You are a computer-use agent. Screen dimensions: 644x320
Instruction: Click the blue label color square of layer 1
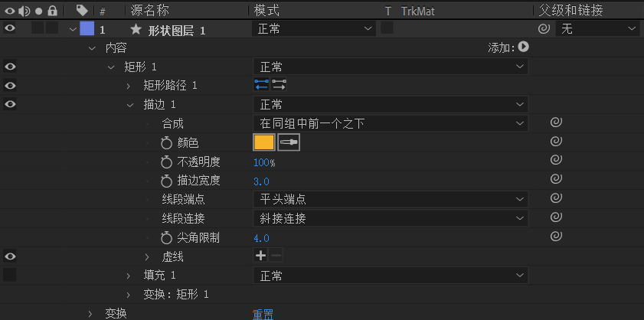click(87, 29)
